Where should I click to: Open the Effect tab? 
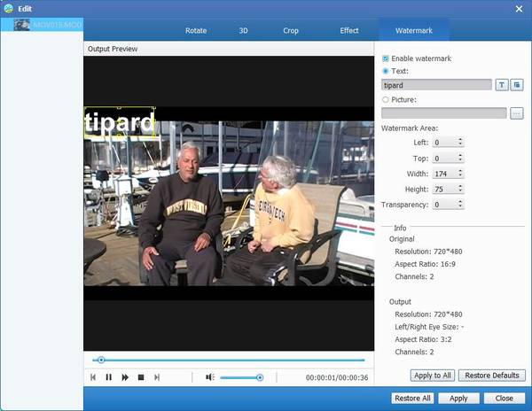tap(349, 30)
